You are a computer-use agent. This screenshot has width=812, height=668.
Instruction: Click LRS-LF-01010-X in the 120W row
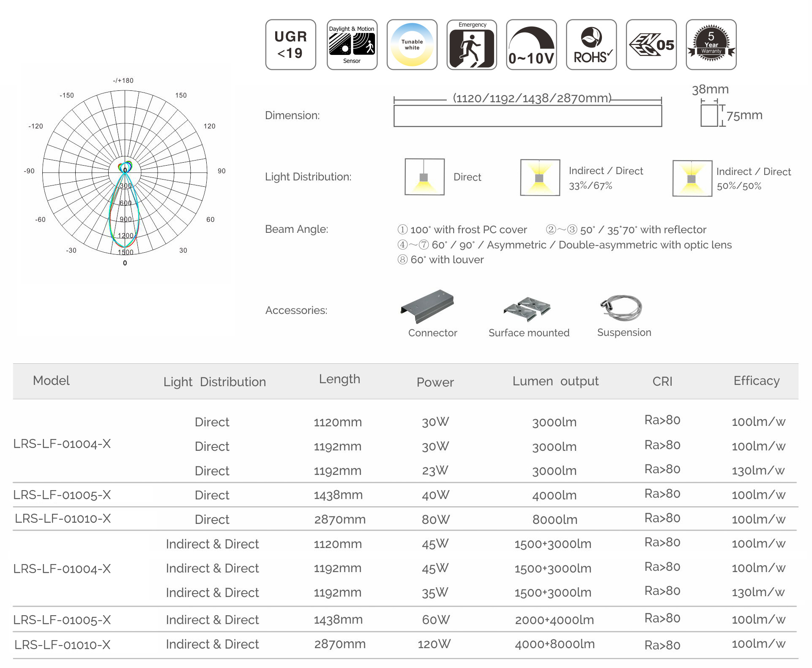[63, 645]
